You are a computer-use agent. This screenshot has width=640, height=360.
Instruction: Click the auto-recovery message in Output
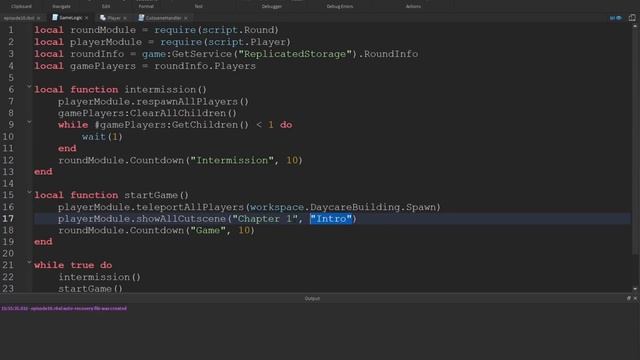pyautogui.click(x=64, y=309)
